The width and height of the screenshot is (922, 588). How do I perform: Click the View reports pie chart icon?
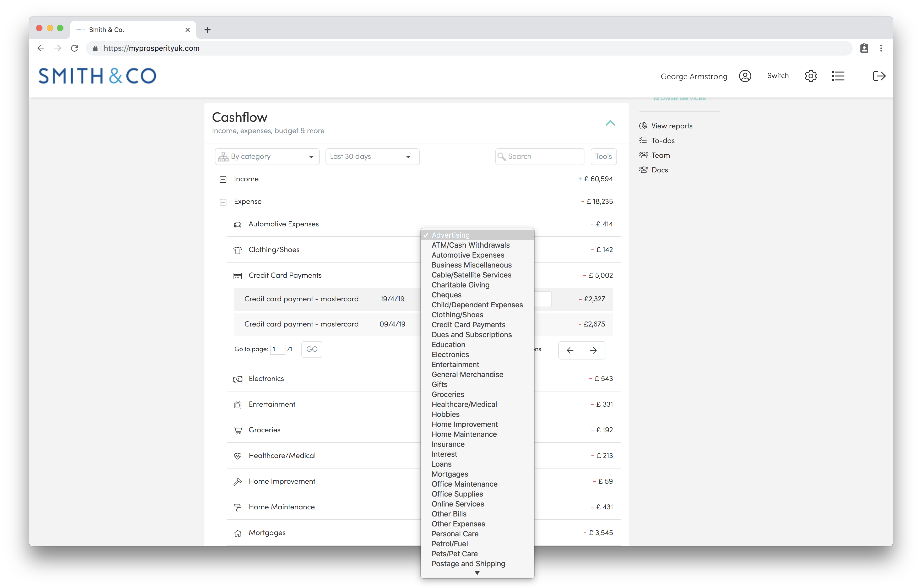[643, 126]
